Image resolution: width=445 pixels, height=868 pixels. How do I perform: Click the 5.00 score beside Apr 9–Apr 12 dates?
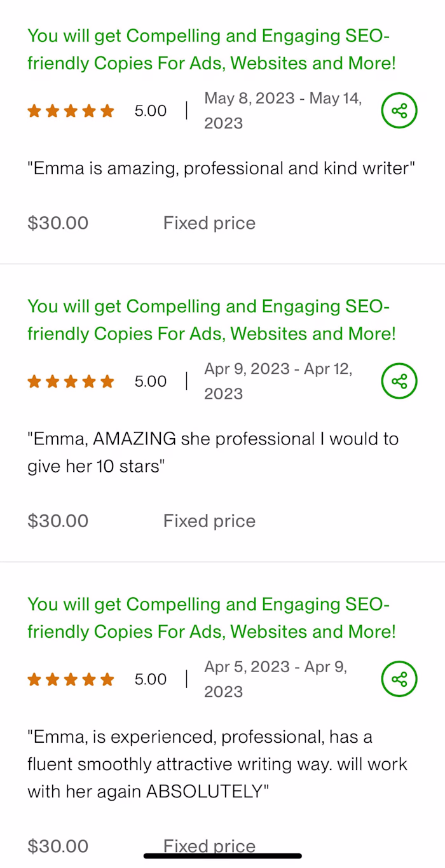pos(151,382)
